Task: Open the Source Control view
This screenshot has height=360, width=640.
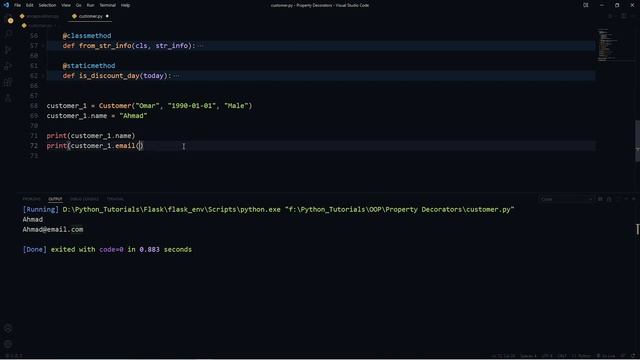Action: click(8, 50)
